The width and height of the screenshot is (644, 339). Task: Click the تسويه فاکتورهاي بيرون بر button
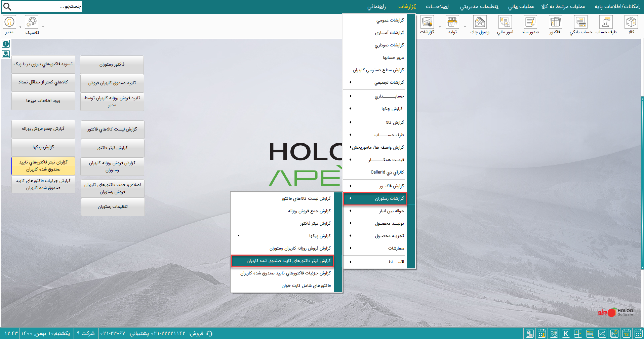[43, 64]
